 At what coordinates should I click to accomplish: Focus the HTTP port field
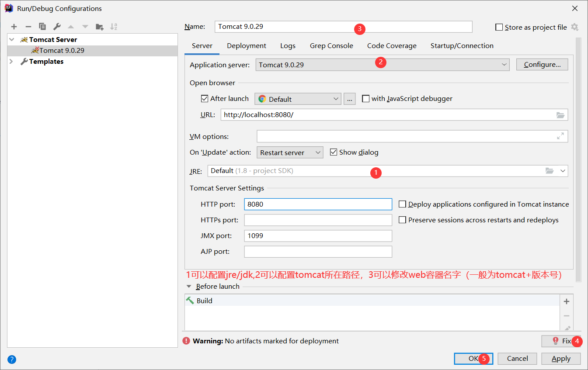318,204
